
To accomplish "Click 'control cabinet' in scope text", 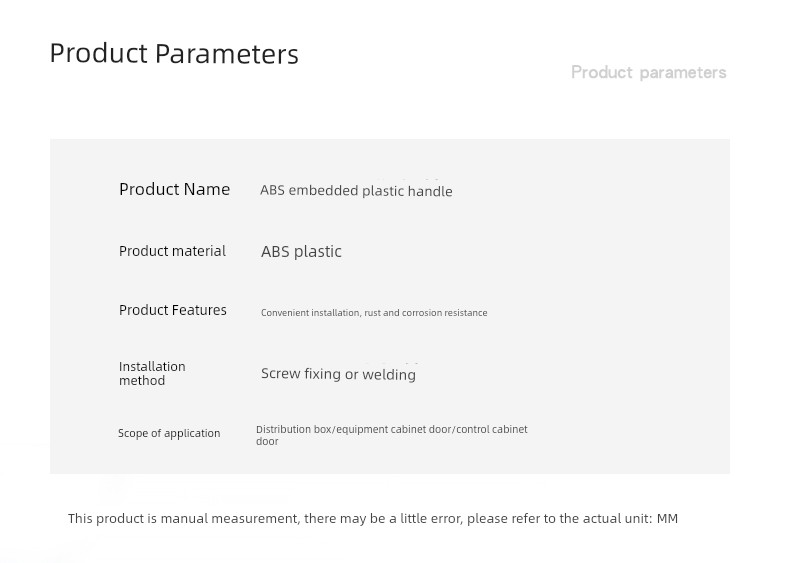I will tap(492, 429).
